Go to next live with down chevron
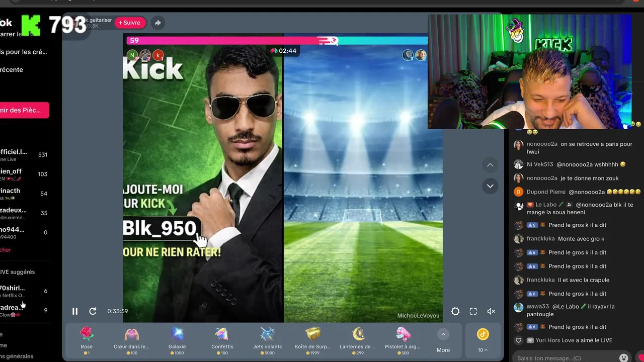The height and width of the screenshot is (362, 644). coord(490,186)
